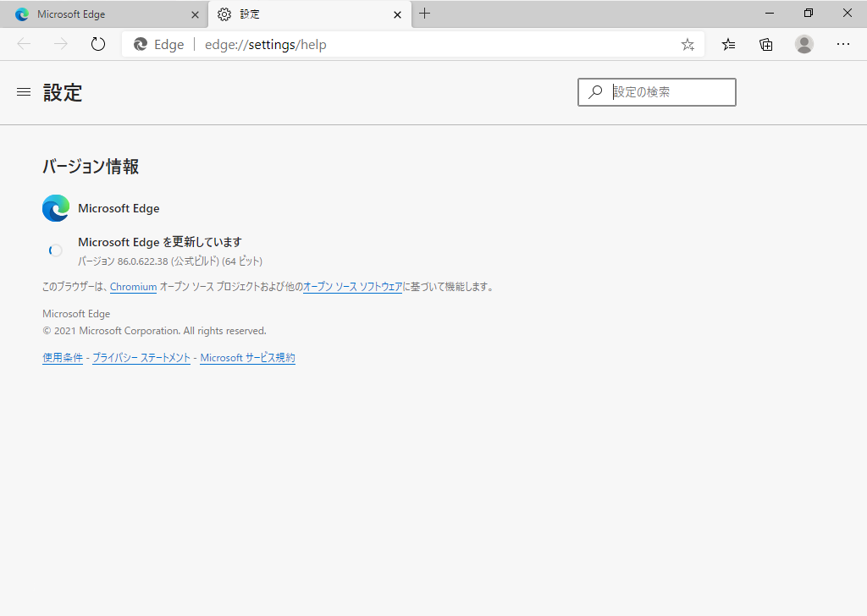This screenshot has width=867, height=616.
Task: Click the magnifier icon in settings search
Action: [x=595, y=91]
